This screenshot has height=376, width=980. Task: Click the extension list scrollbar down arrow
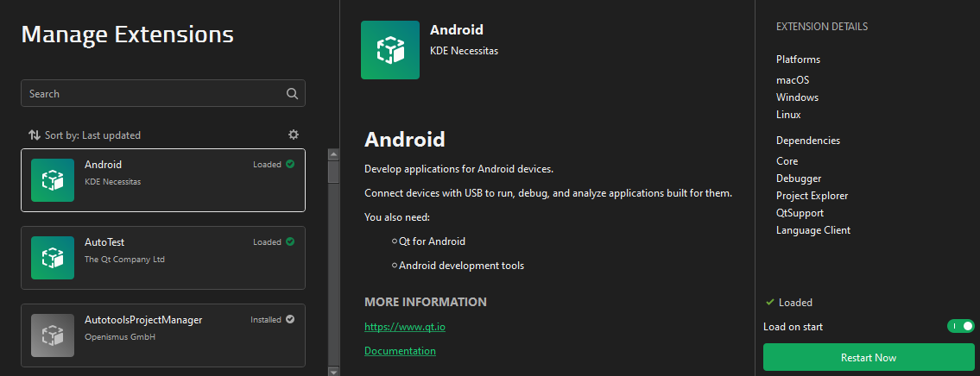click(x=334, y=372)
